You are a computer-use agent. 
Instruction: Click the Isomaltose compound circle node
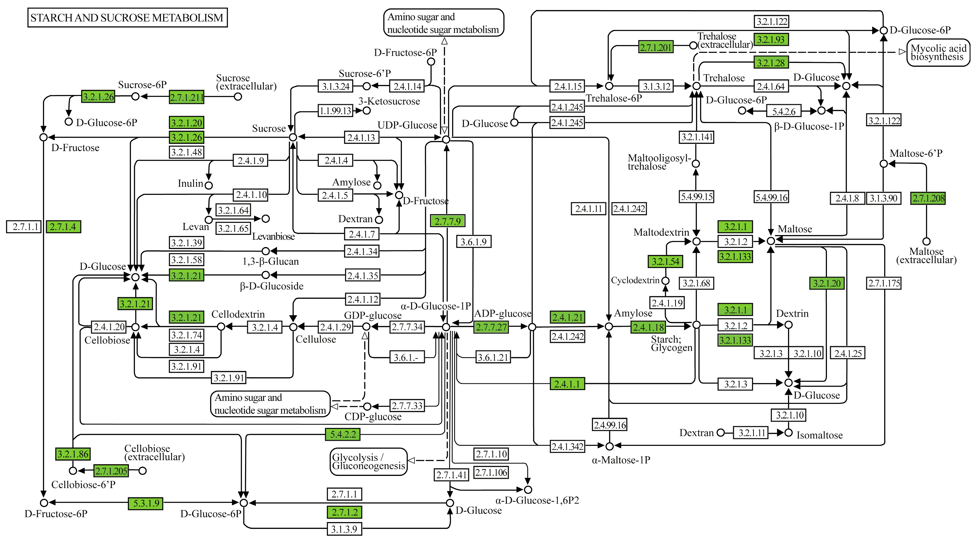coord(789,433)
